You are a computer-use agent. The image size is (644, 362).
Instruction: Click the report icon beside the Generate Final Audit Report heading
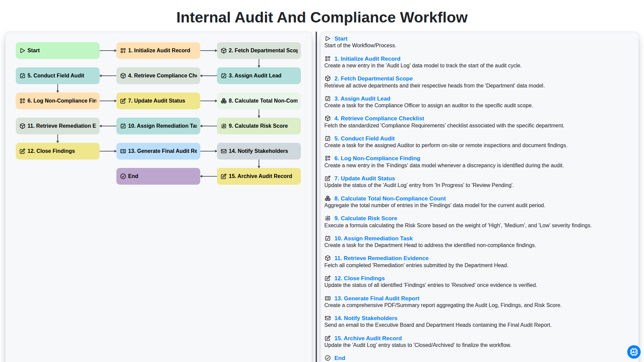coord(328,298)
